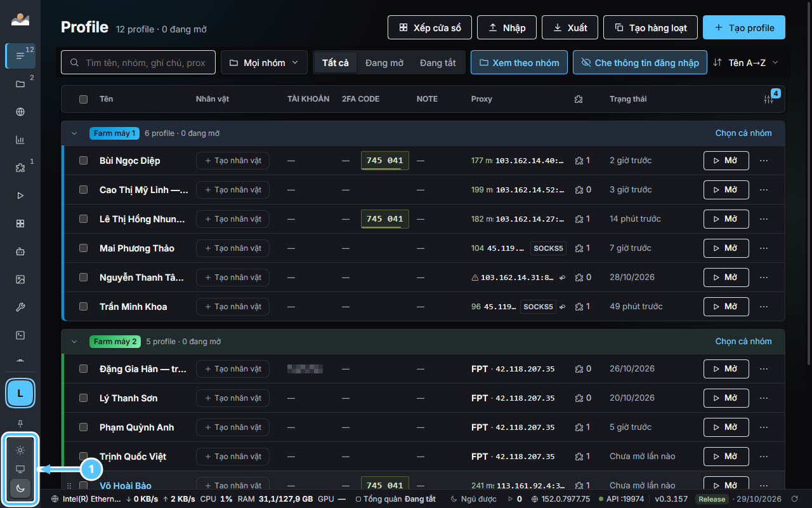
Task: Tick the select-all checkbox in table header
Action: tap(83, 99)
